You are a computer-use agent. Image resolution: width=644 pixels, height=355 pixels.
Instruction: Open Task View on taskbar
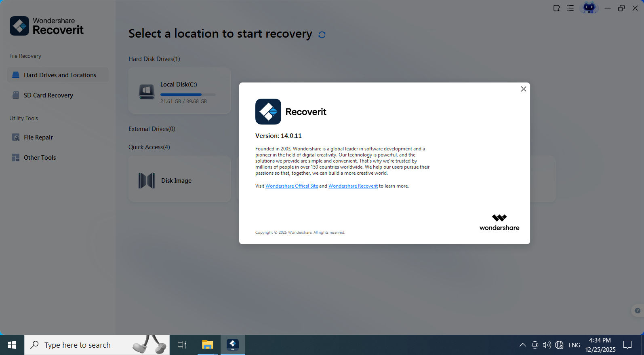(x=182, y=345)
